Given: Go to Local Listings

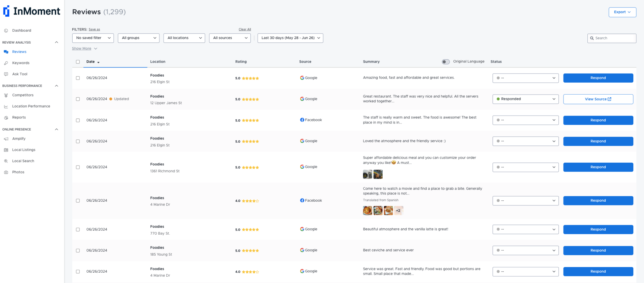Looking at the screenshot, I should tap(24, 150).
